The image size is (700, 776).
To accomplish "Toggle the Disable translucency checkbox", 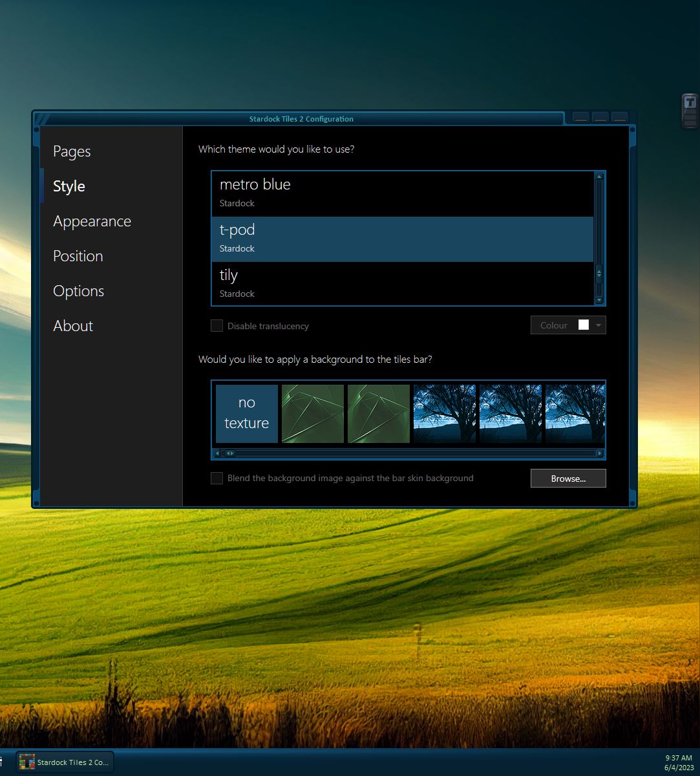I will pos(217,326).
